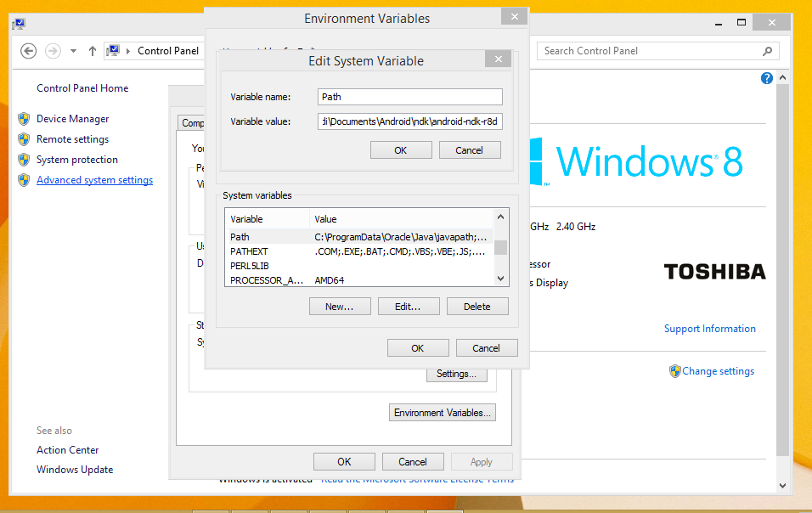Click the up arrow of System variables scrollbar
812x513 pixels.
pyautogui.click(x=500, y=217)
